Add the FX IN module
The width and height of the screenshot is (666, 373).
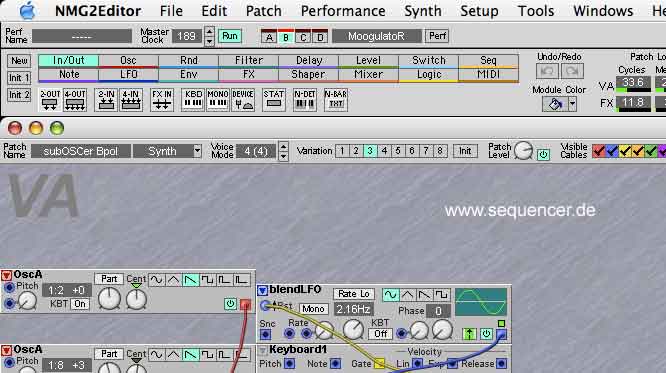[162, 100]
